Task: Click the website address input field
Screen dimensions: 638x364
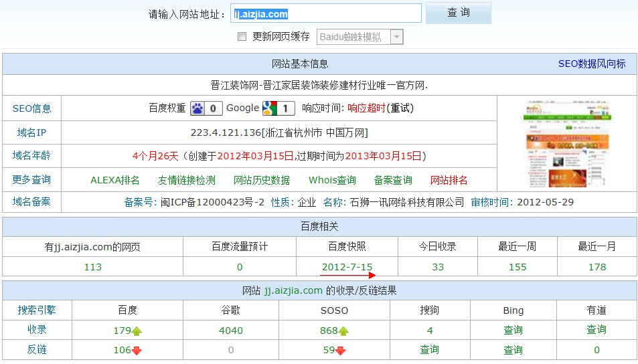Action: point(326,13)
